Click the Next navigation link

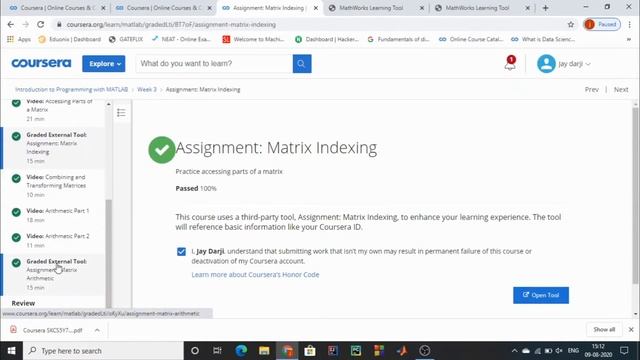pos(621,89)
